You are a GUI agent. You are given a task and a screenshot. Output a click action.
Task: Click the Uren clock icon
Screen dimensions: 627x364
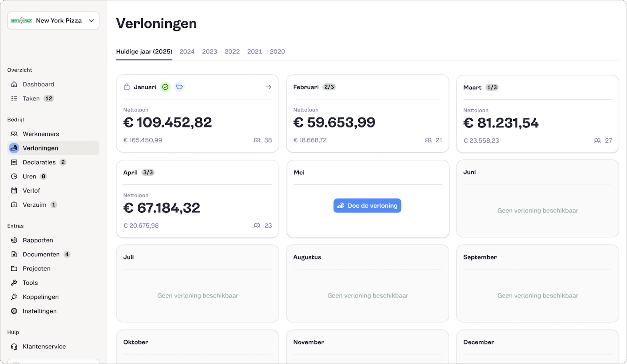point(14,176)
